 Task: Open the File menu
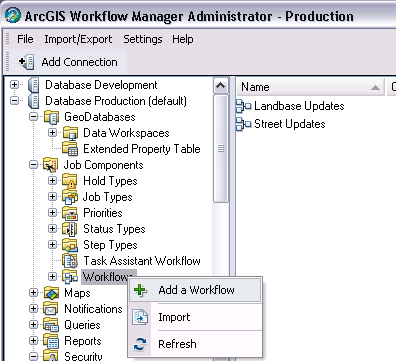coord(25,39)
